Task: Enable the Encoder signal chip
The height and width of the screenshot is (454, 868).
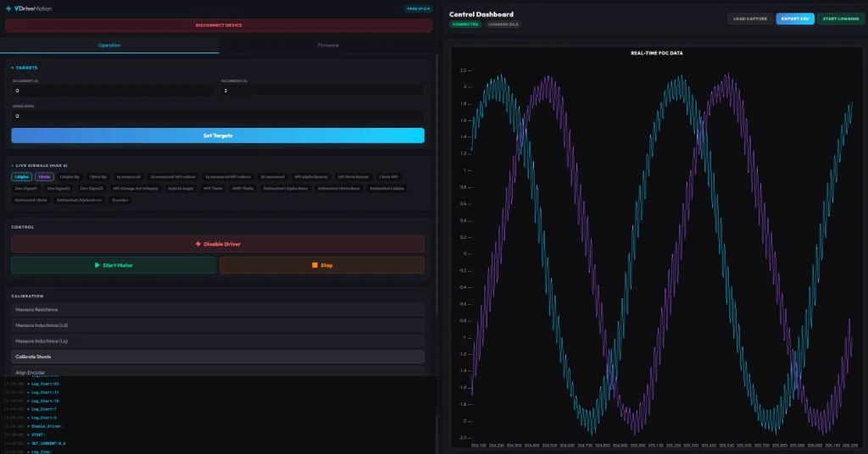Action: coord(120,200)
